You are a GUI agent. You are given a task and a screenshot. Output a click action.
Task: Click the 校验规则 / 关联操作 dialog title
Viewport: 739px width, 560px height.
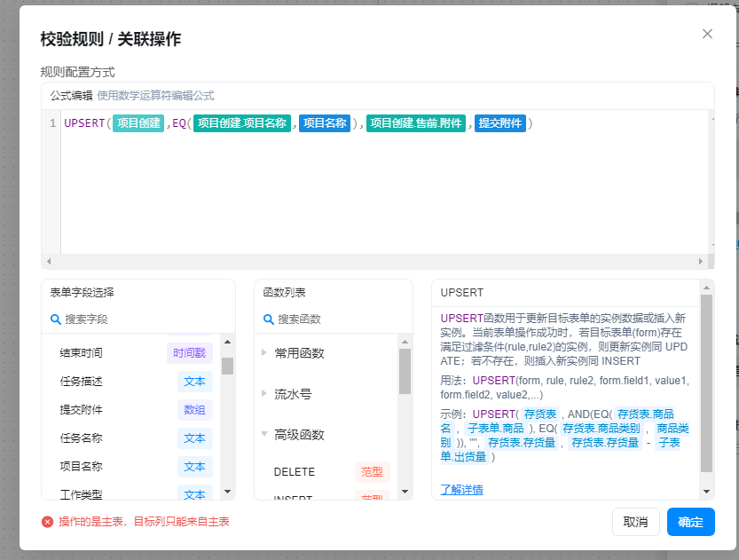click(x=111, y=39)
